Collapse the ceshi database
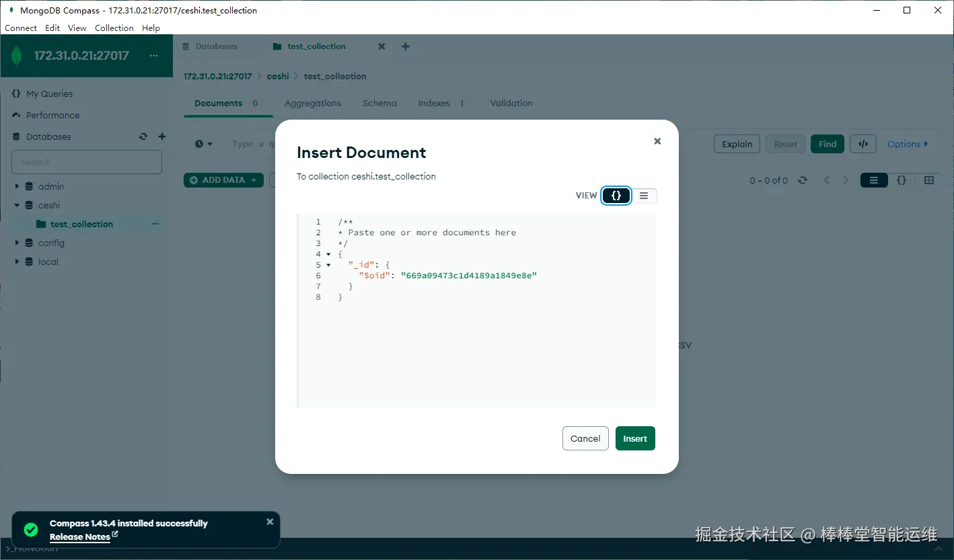The width and height of the screenshot is (954, 560). 17,205
